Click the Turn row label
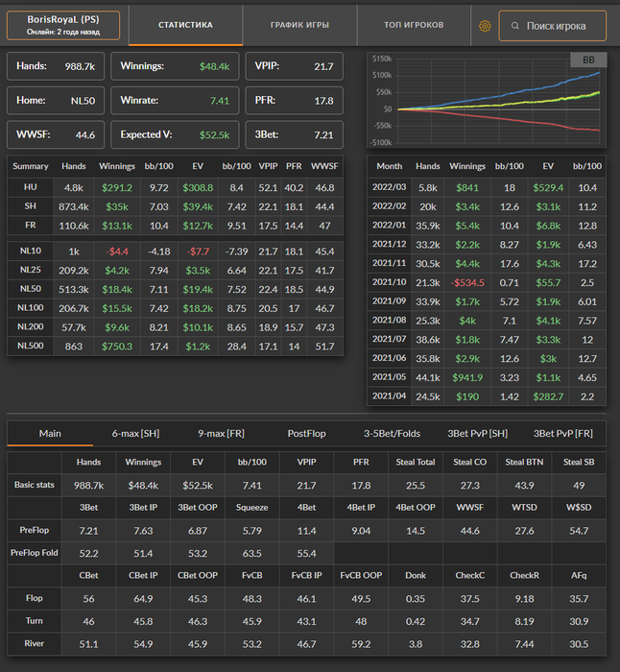The width and height of the screenshot is (620, 672). coord(35,621)
